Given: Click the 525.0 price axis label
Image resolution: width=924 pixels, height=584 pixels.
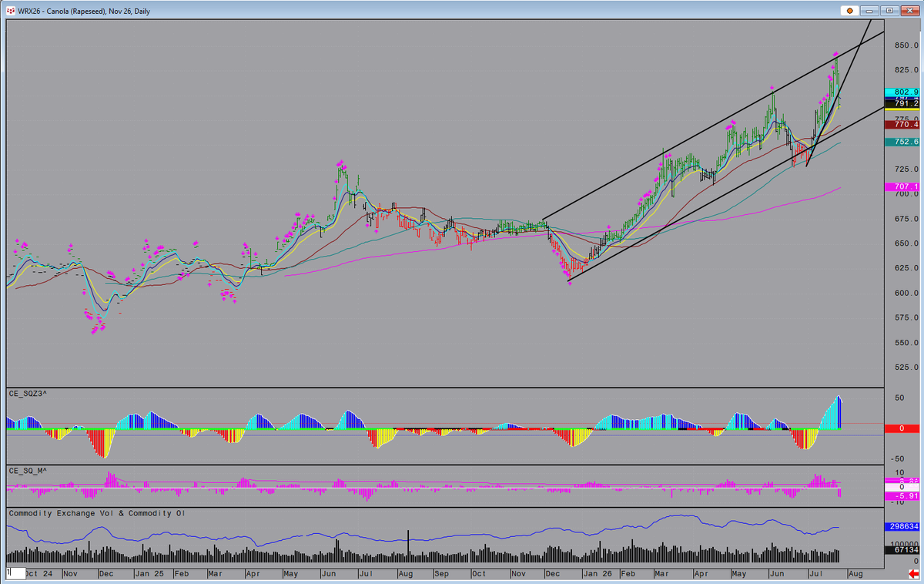Looking at the screenshot, I should point(906,368).
